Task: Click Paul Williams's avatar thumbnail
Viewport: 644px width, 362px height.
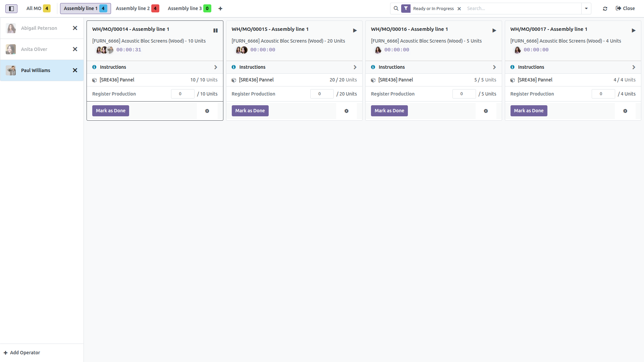Action: [11, 70]
